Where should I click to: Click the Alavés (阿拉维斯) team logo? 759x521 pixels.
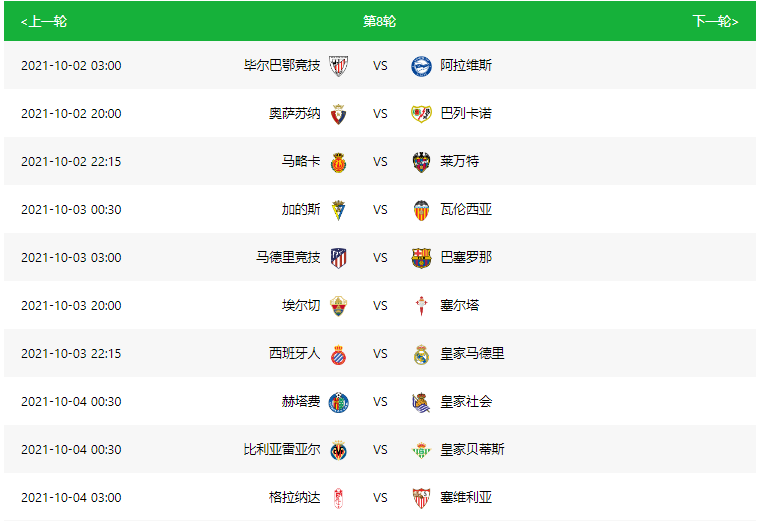click(x=421, y=66)
